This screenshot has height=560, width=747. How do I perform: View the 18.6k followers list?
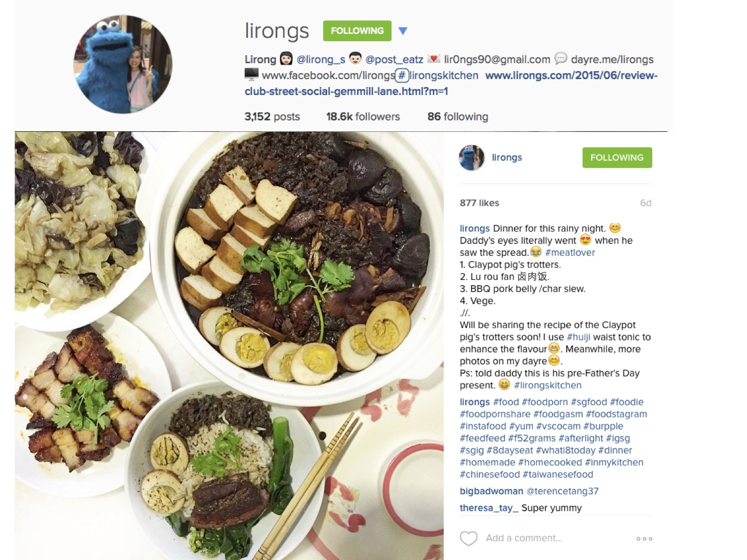point(363,116)
